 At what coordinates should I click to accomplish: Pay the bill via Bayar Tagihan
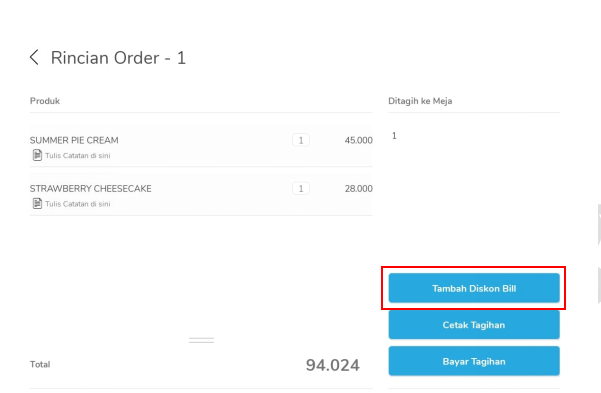point(474,361)
